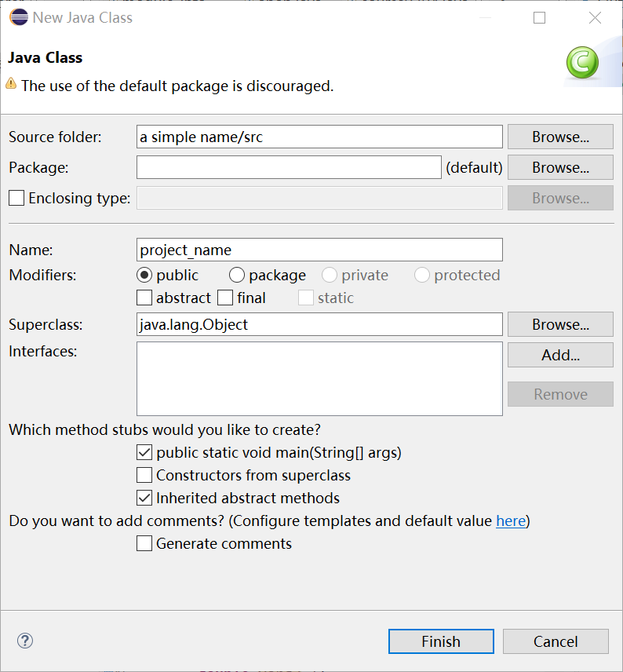The width and height of the screenshot is (623, 672).
Task: Click the disabled Enclosing type field
Action: coord(319,198)
